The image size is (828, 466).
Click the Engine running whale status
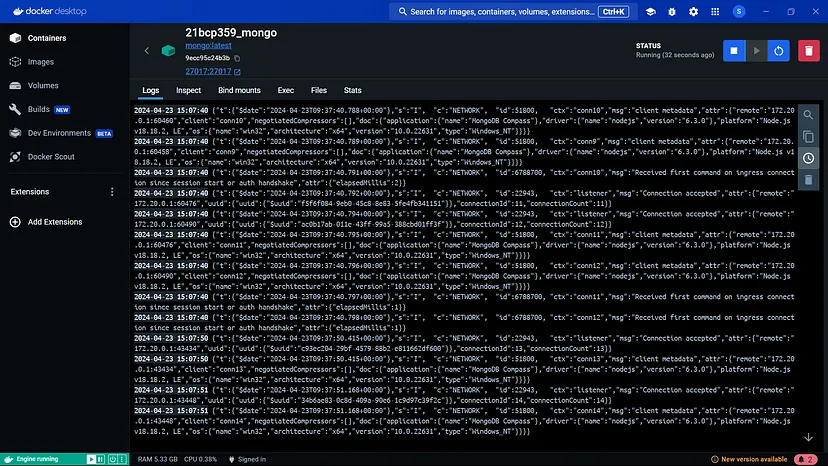click(x=32, y=459)
